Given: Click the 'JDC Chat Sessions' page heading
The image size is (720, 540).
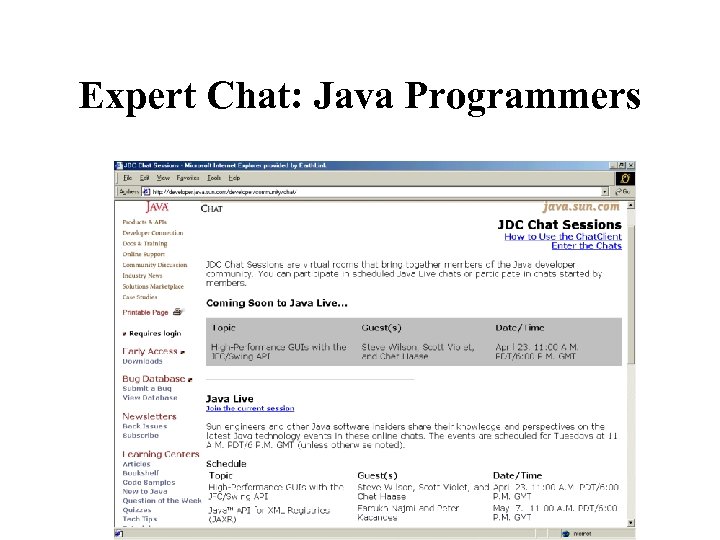Looking at the screenshot, I should click(x=559, y=225).
